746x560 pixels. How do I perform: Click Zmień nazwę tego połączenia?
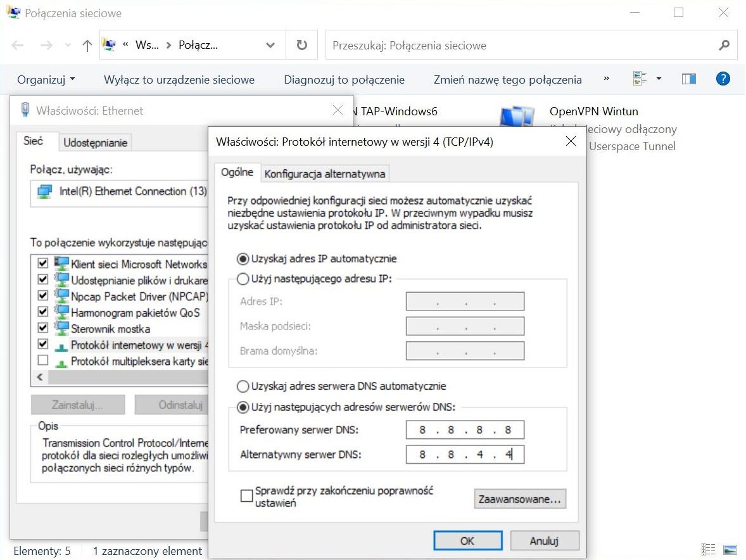pos(508,79)
